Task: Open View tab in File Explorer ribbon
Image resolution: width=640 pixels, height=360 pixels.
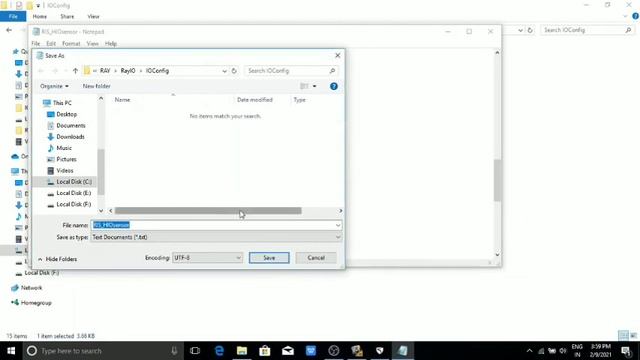Action: coord(93,16)
